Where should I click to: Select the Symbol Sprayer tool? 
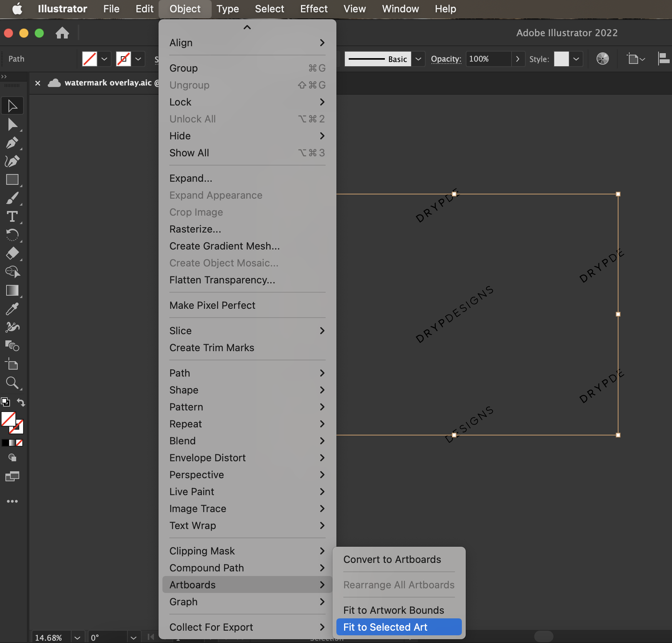click(x=12, y=327)
